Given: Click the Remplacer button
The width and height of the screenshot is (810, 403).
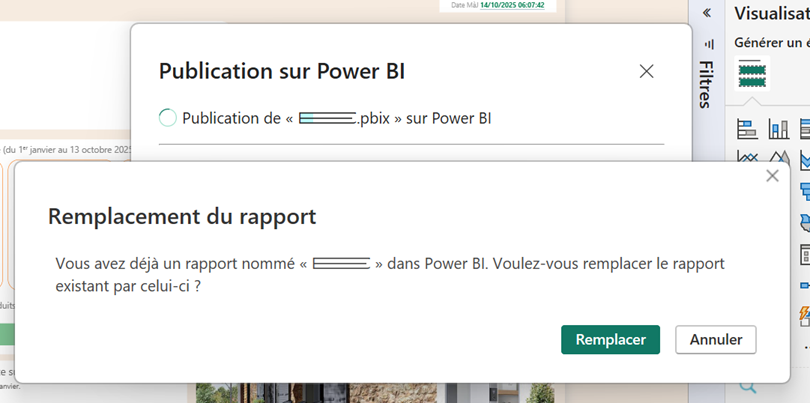Looking at the screenshot, I should click(x=610, y=339).
